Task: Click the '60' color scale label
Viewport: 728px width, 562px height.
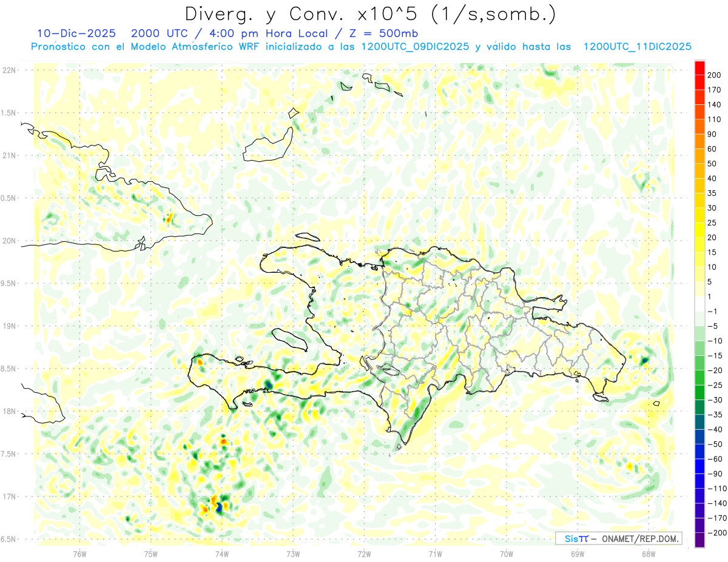Action: pyautogui.click(x=713, y=149)
